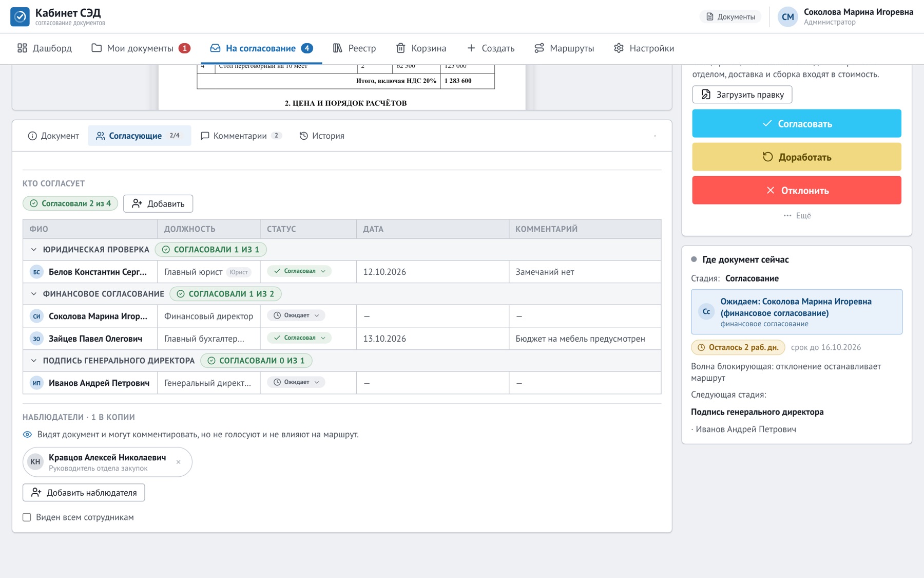Click the Осталось 2 раб. дн. badge
The height and width of the screenshot is (578, 924).
click(738, 347)
